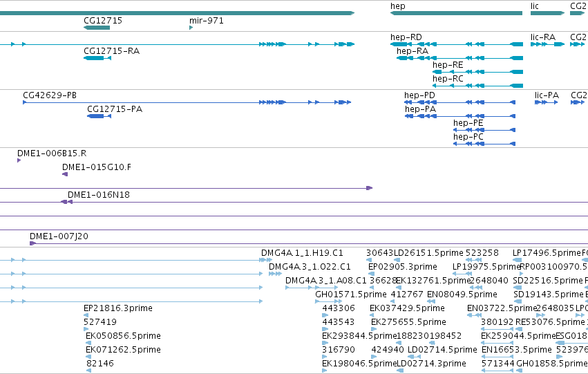Click the EK050856.5prime EST label
Screen dimensions: 588x374
123,336
